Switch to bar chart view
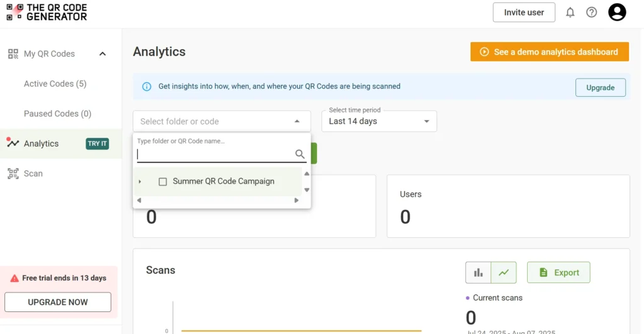This screenshot has width=644, height=334. pos(478,272)
